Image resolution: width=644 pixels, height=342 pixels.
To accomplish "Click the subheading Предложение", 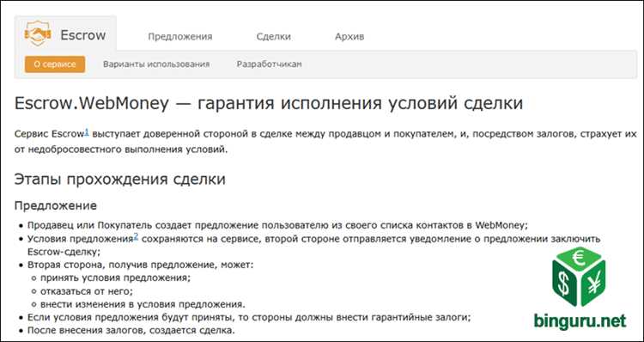I will click(56, 206).
